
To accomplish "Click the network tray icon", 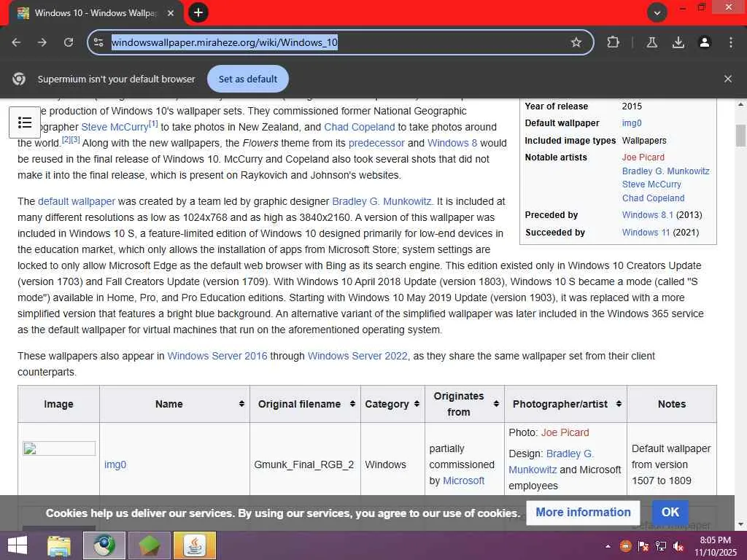I will [661, 546].
